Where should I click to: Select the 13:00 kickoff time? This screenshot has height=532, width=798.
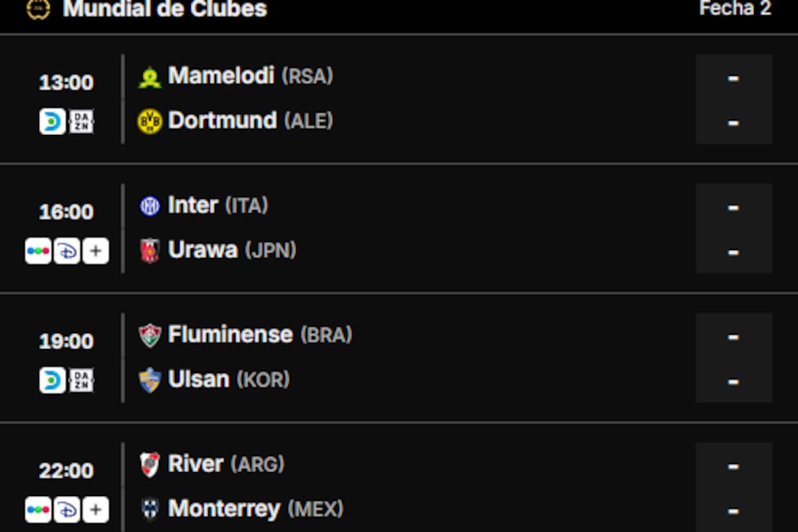tap(68, 82)
